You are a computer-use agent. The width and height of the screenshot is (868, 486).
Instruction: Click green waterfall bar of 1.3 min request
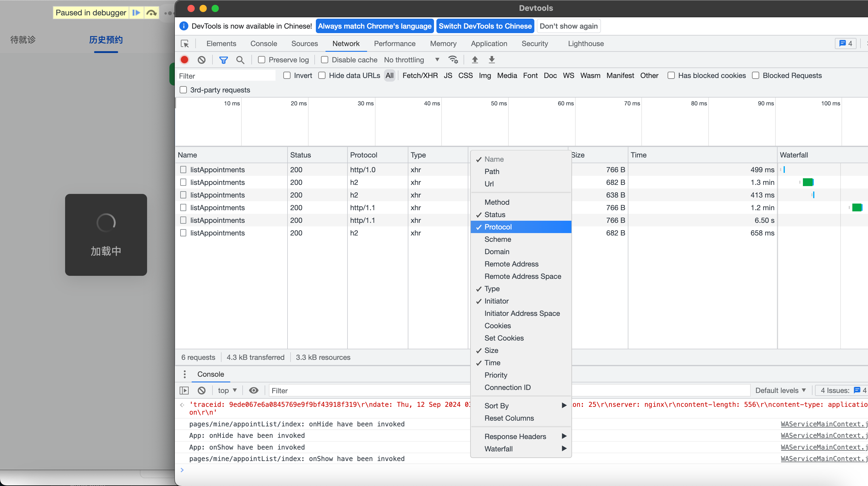point(808,182)
